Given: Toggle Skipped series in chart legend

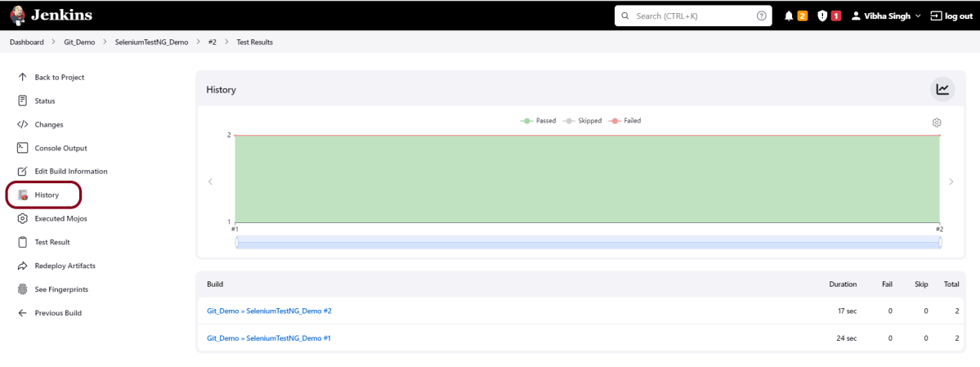Looking at the screenshot, I should (582, 121).
